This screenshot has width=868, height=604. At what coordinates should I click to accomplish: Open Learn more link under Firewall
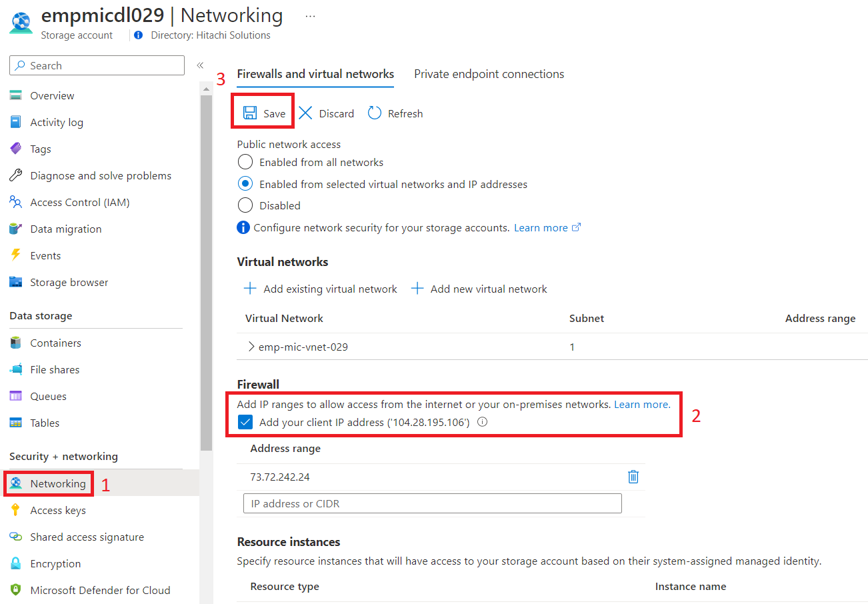[x=642, y=404]
